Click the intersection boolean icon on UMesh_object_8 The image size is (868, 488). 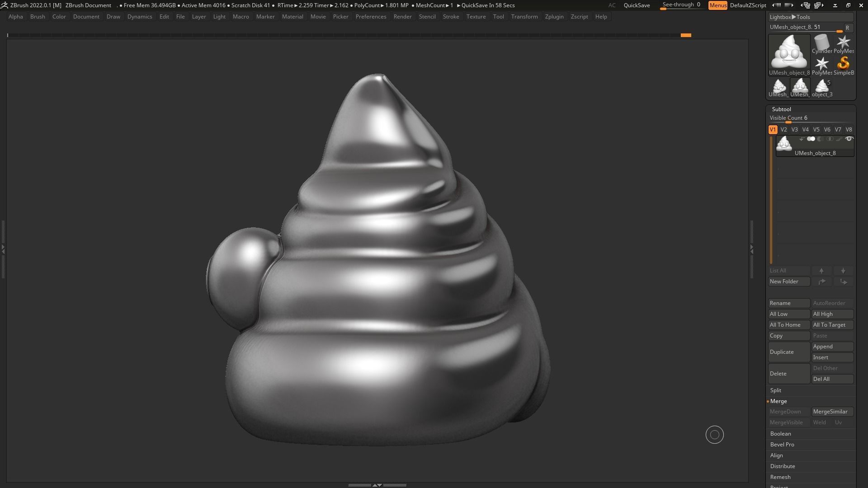pos(830,139)
